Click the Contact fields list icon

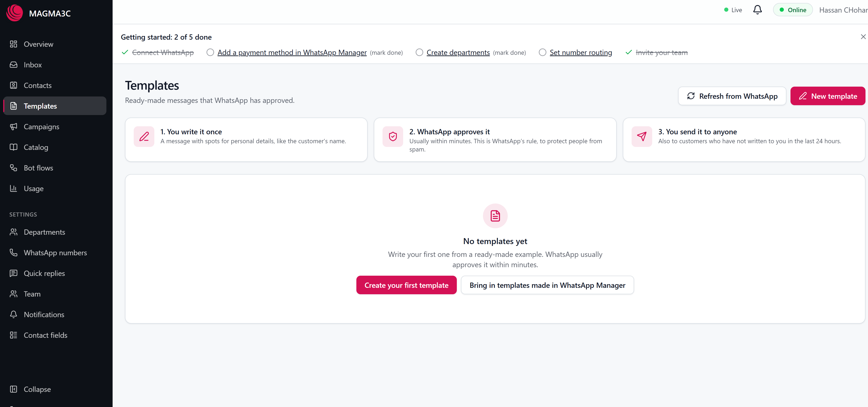(14, 335)
